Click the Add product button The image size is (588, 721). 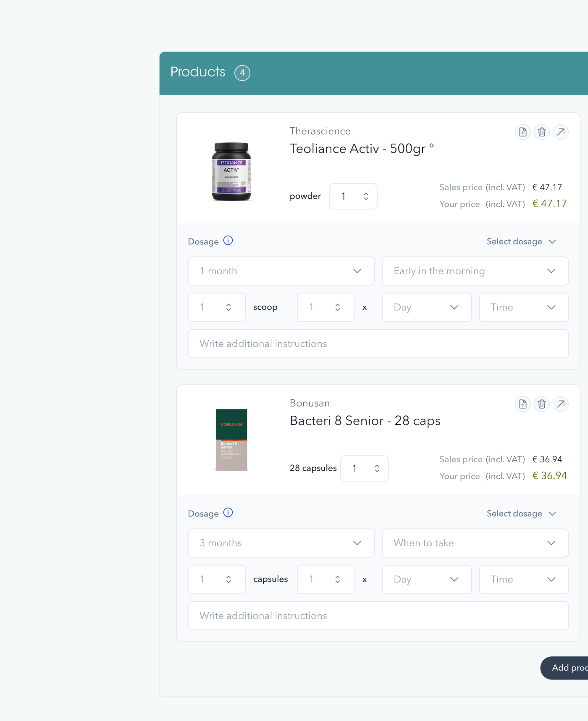tap(564, 668)
